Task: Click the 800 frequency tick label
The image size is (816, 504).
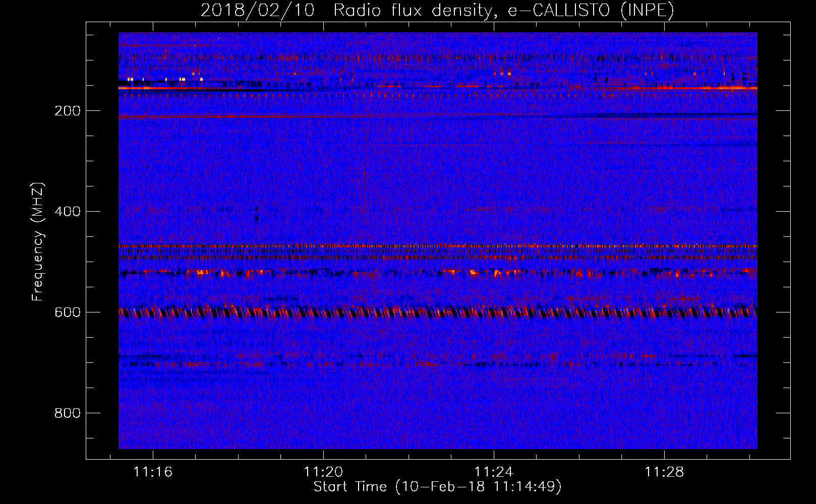Action: [68, 413]
